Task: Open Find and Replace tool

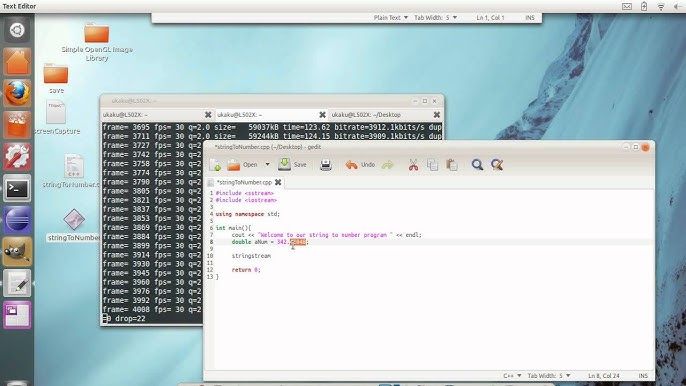Action: tap(497, 165)
